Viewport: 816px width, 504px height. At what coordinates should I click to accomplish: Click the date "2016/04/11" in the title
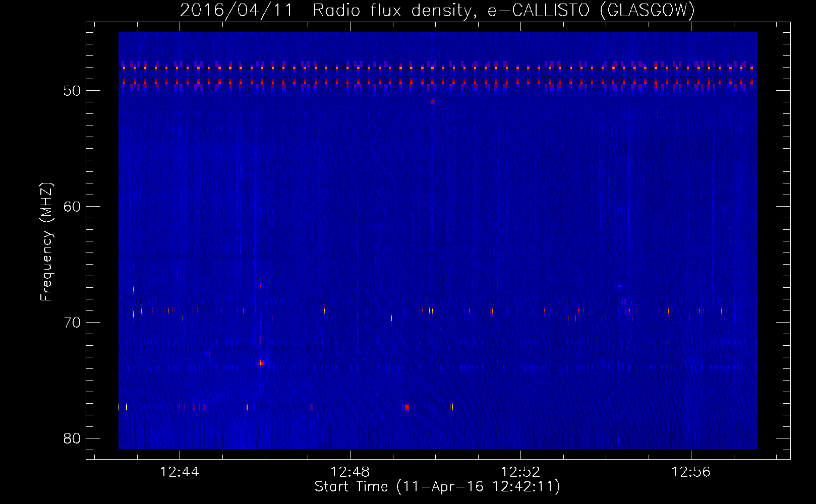tap(237, 10)
